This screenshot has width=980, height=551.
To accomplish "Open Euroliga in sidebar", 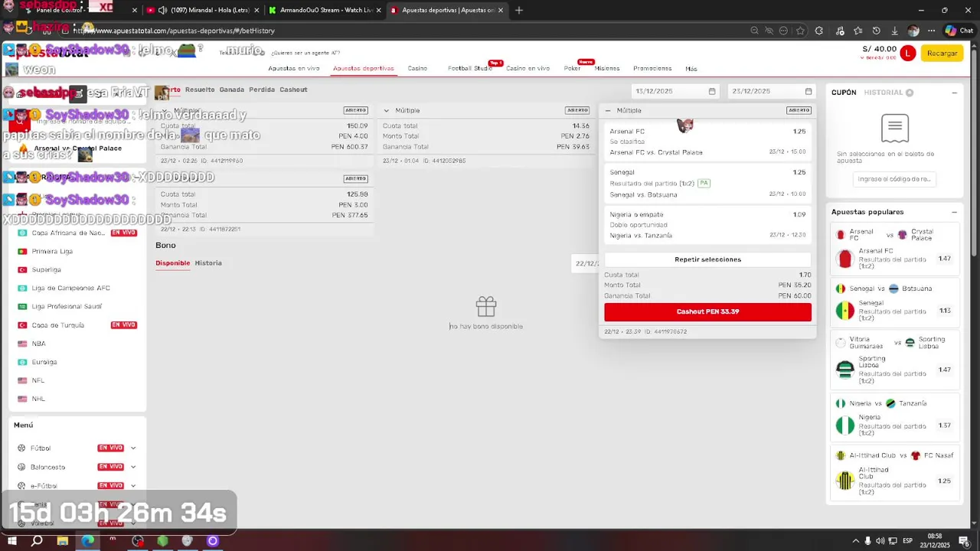I will tap(44, 362).
